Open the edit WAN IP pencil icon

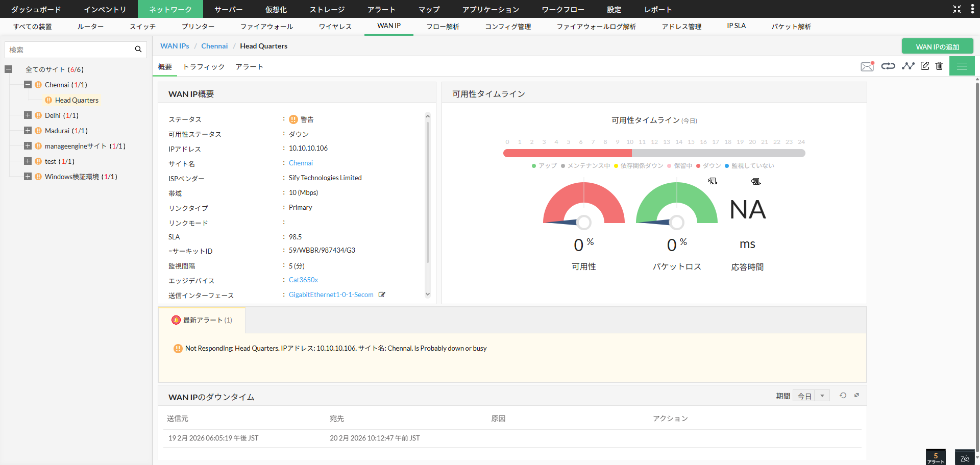[x=925, y=66]
